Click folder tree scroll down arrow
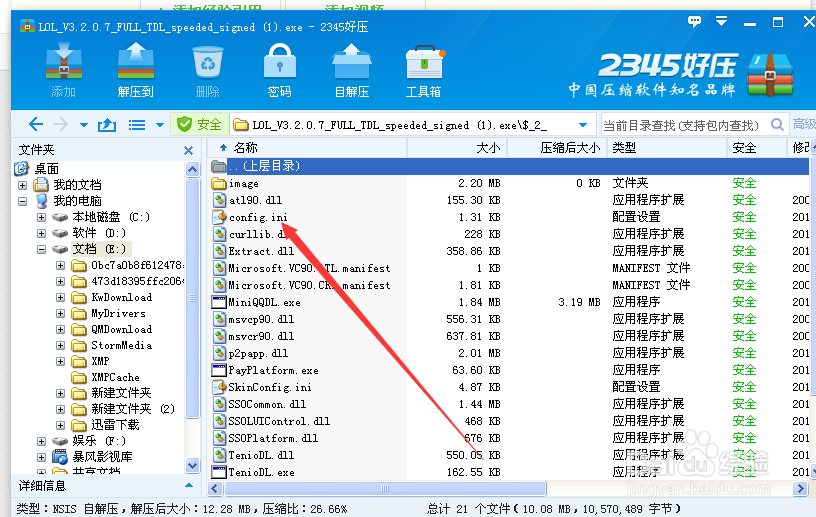This screenshot has width=816, height=517. tap(193, 465)
